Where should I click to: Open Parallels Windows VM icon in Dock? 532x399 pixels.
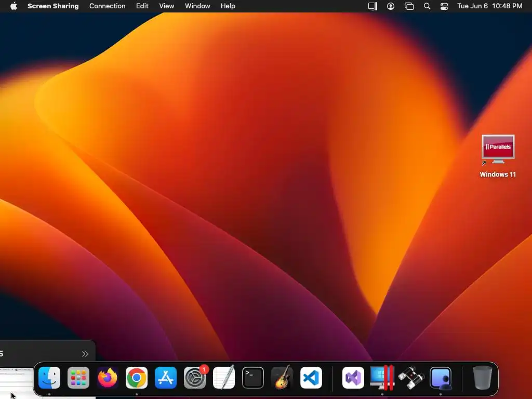click(x=382, y=378)
